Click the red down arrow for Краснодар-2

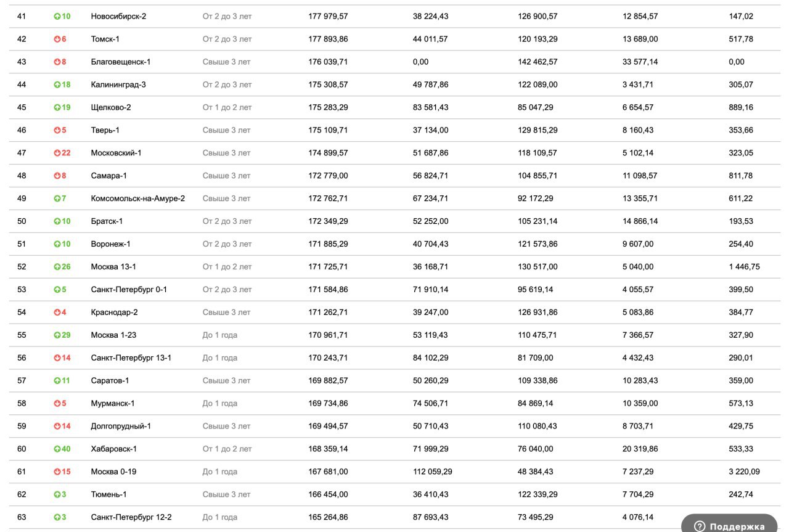tap(57, 313)
